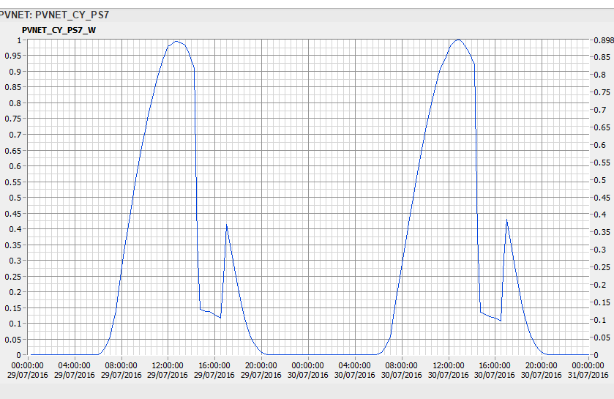Click the afternoon spike near 17:00 on 30/07
614x399 pixels.
pyautogui.click(x=507, y=220)
